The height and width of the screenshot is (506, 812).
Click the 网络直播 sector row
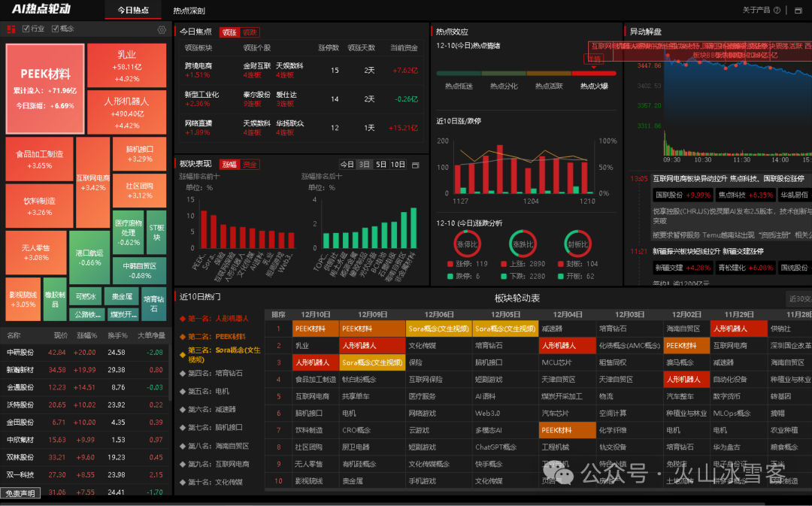(x=301, y=127)
